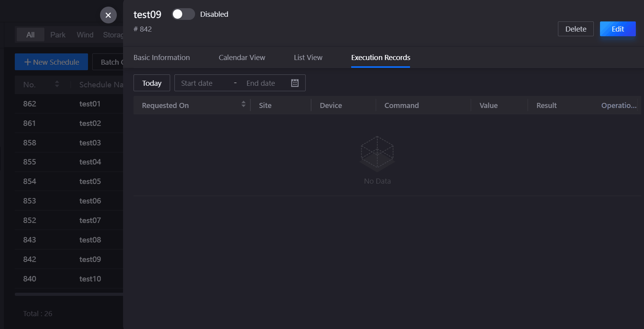This screenshot has width=644, height=329.
Task: Click the calendar icon in date range
Action: pos(295,83)
